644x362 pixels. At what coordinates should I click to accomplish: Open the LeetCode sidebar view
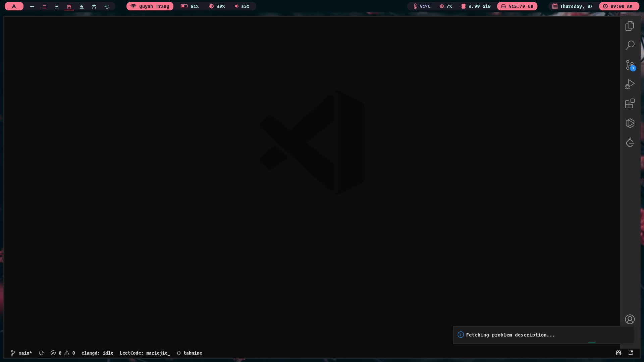[630, 142]
